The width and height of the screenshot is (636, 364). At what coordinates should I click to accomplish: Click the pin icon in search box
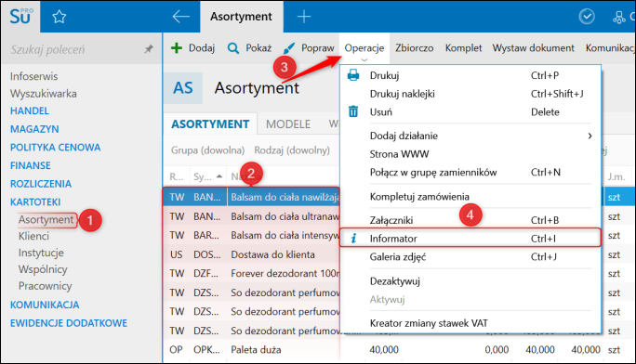[149, 49]
